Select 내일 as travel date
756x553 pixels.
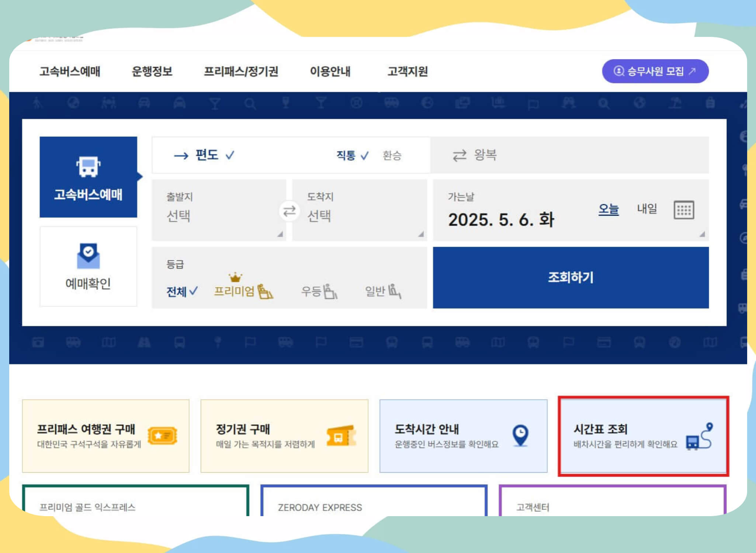point(647,209)
